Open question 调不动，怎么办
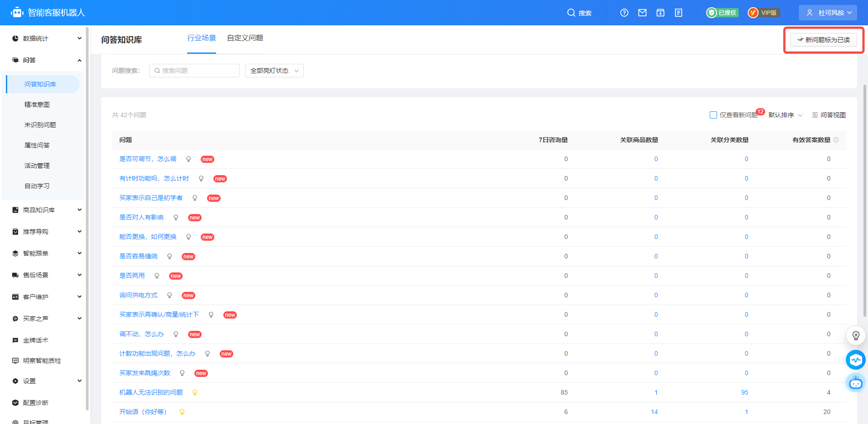Viewport: 868px width, 424px height. pos(142,334)
